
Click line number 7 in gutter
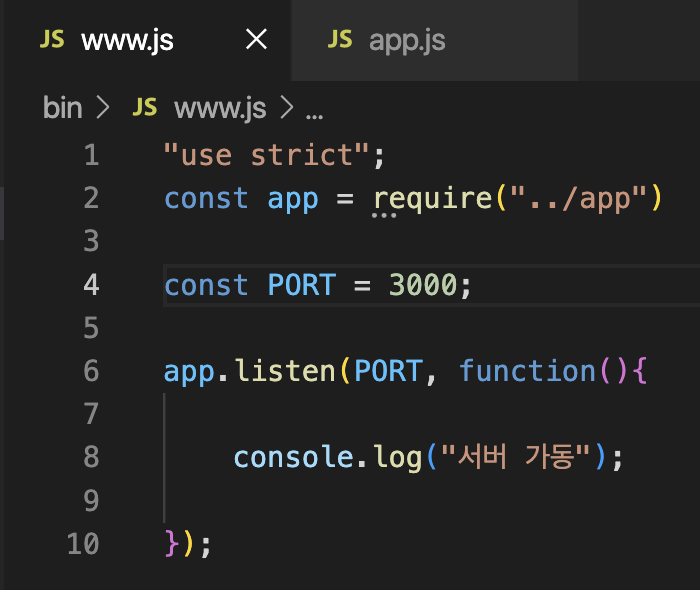pyautogui.click(x=92, y=414)
